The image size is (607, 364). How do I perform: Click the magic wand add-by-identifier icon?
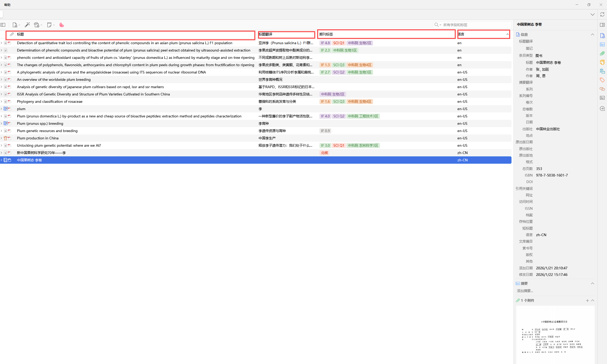click(x=27, y=25)
